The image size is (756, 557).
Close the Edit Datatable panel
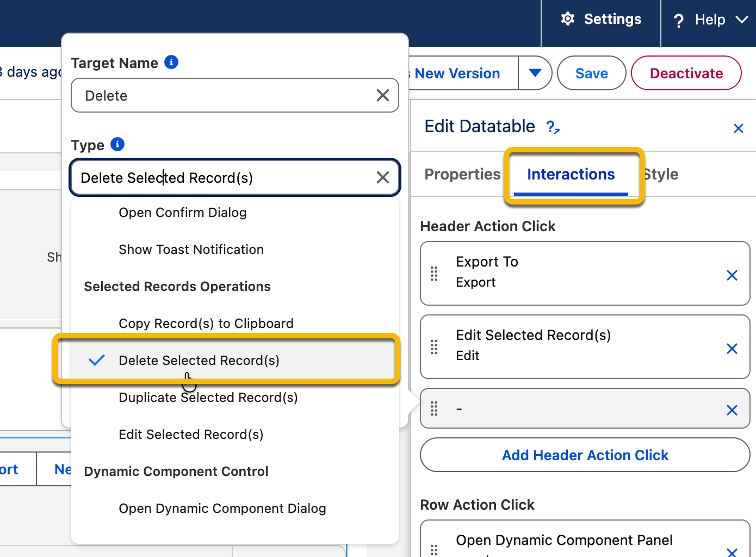738,128
